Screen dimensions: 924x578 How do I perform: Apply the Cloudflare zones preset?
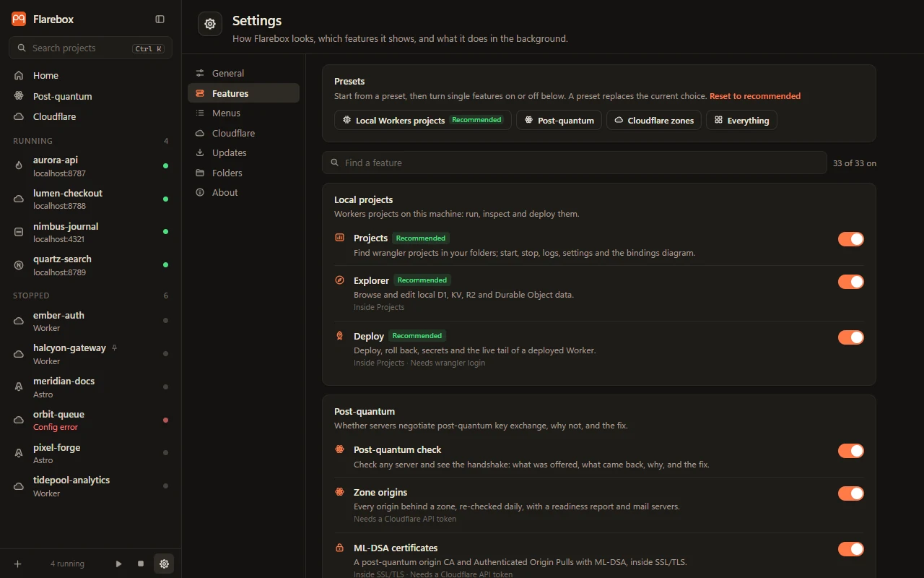(654, 120)
